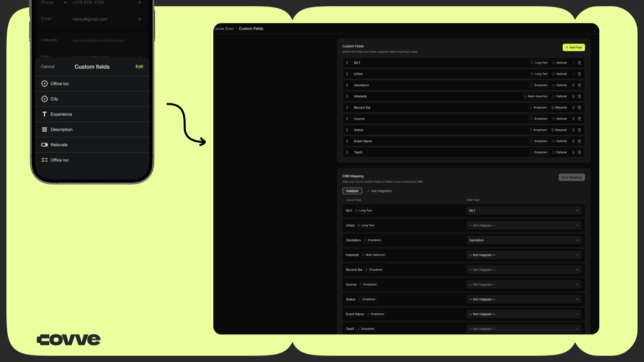The image size is (644, 362).
Task: Tap the Office loc checklist field on phone
Action: click(92, 160)
